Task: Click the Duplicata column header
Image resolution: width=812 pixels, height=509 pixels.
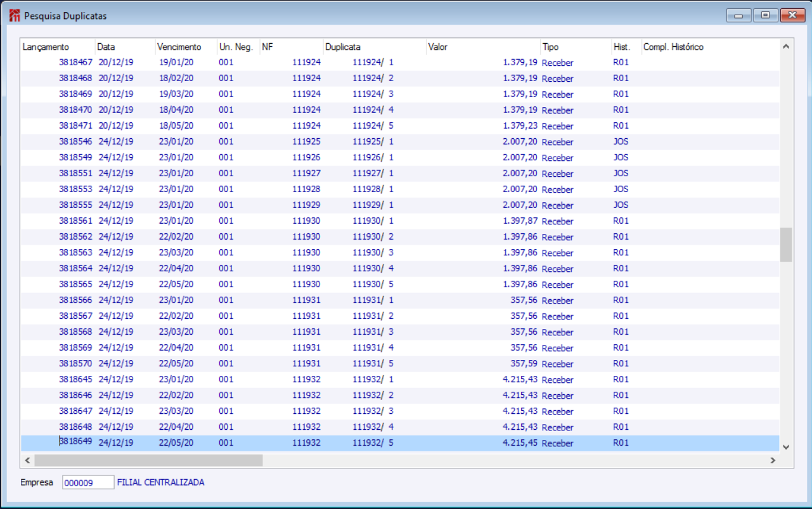Action: pyautogui.click(x=375, y=47)
